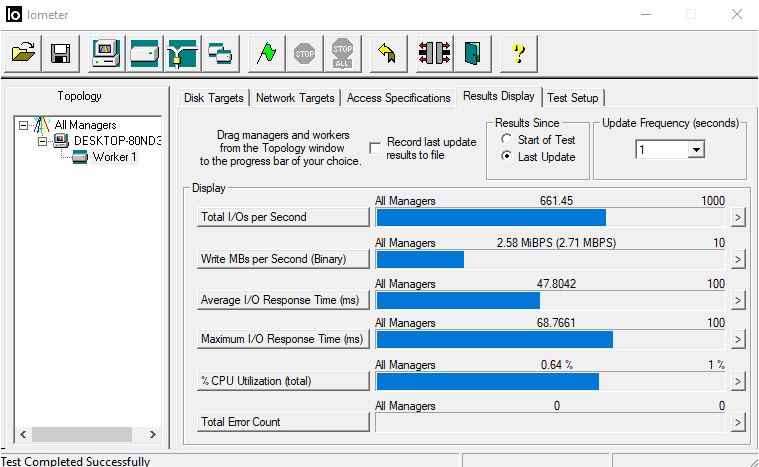Click the % CPU Utilization (total) button
The image size is (759, 467).
[284, 381]
